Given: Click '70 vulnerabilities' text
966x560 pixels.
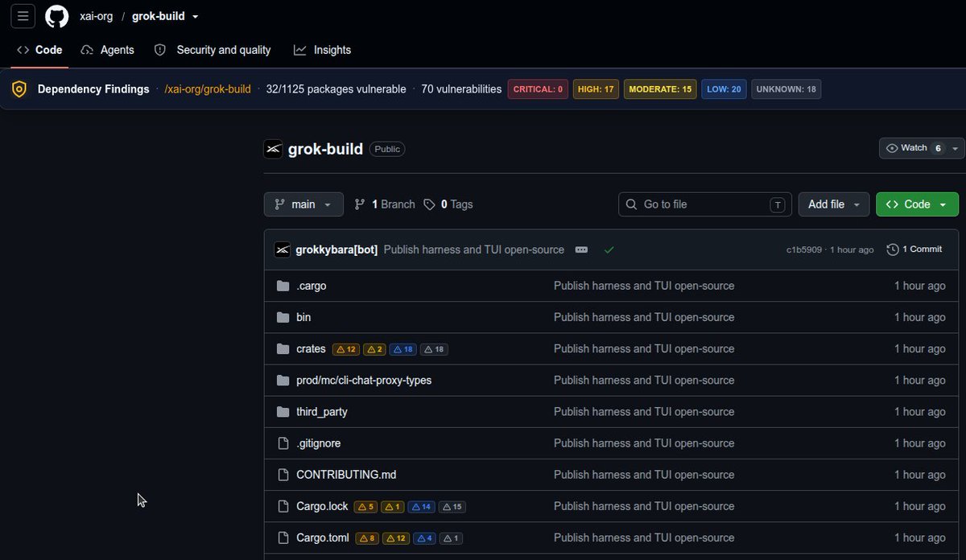Looking at the screenshot, I should tap(461, 89).
